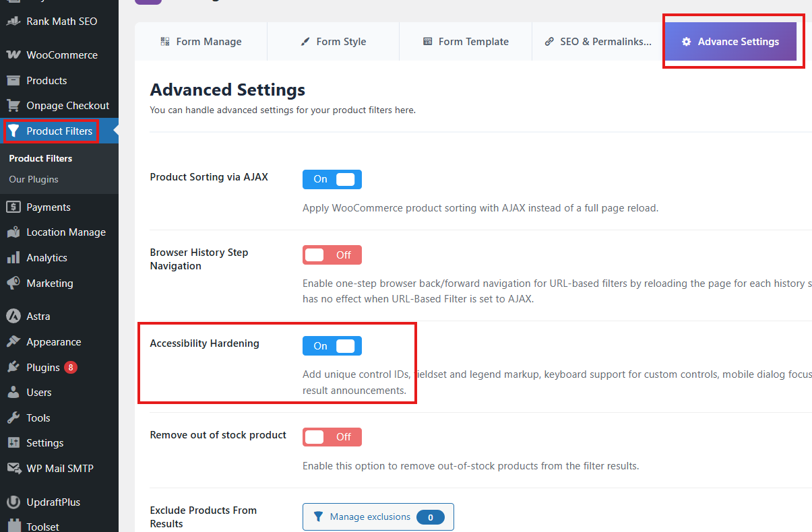Click the Manage exclusions button

(377, 517)
